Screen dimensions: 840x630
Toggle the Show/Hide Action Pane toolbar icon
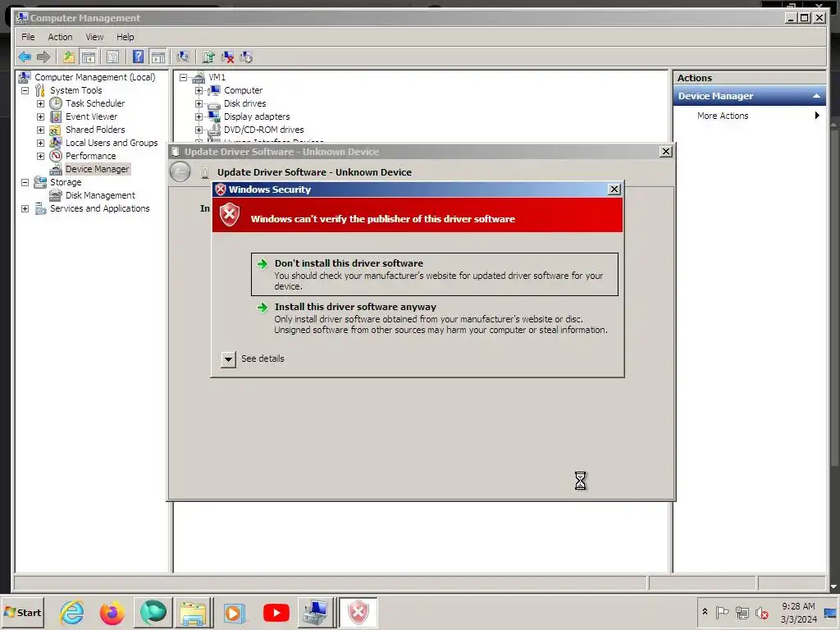point(158,57)
